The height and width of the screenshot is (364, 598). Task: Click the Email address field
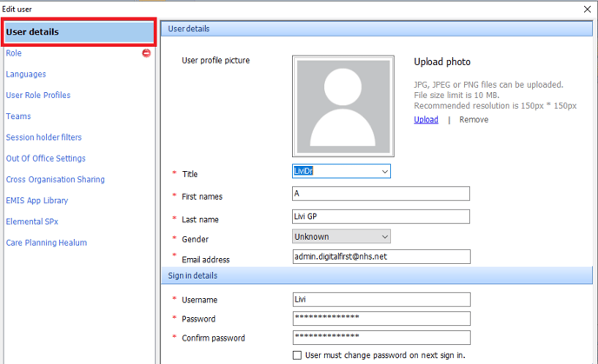[381, 257]
